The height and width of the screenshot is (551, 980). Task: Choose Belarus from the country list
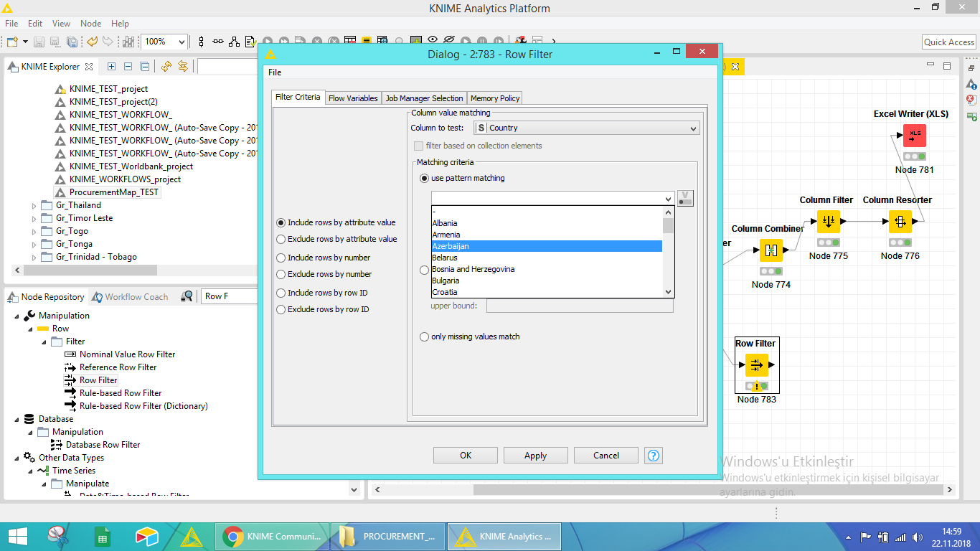(x=445, y=258)
